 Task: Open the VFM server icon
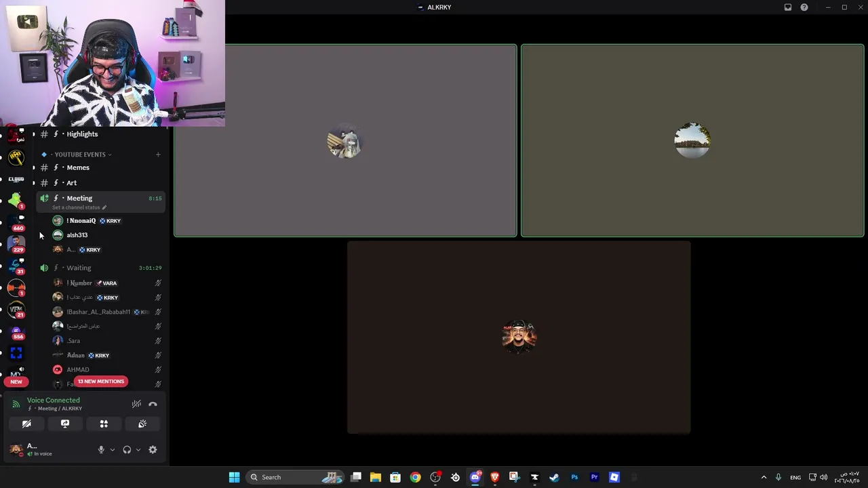(x=16, y=310)
